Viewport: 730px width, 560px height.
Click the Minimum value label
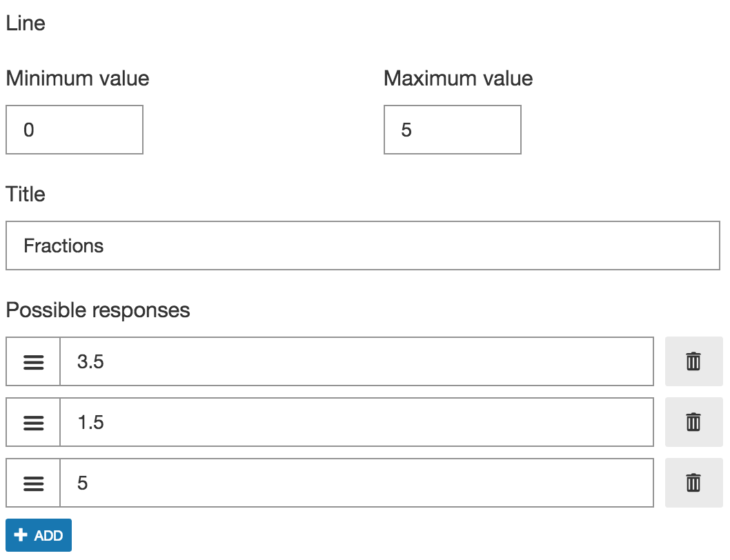click(x=77, y=78)
